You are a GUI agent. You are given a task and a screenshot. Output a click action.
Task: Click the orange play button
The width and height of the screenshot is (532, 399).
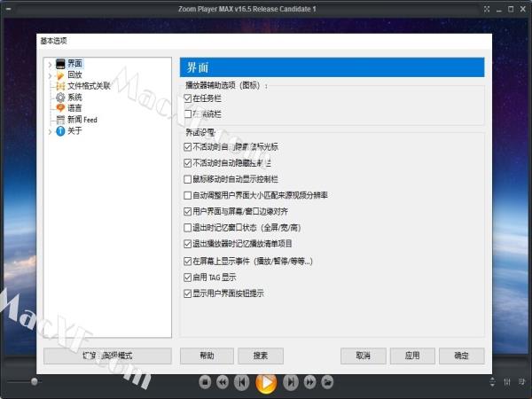tap(266, 383)
